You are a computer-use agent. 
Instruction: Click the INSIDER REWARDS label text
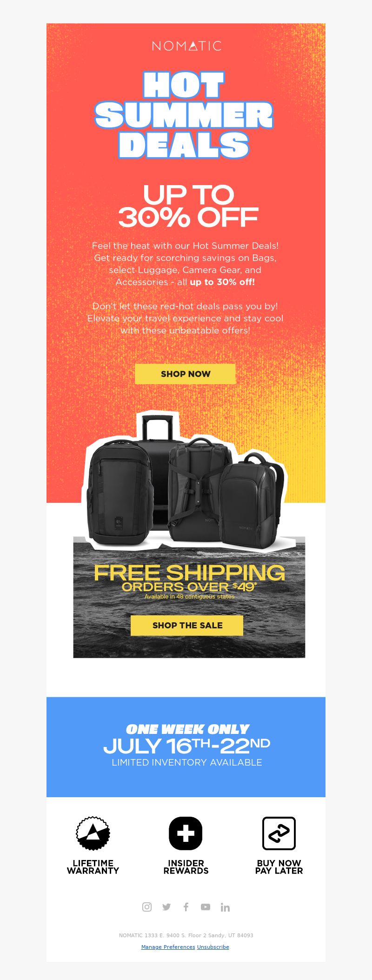186,867
